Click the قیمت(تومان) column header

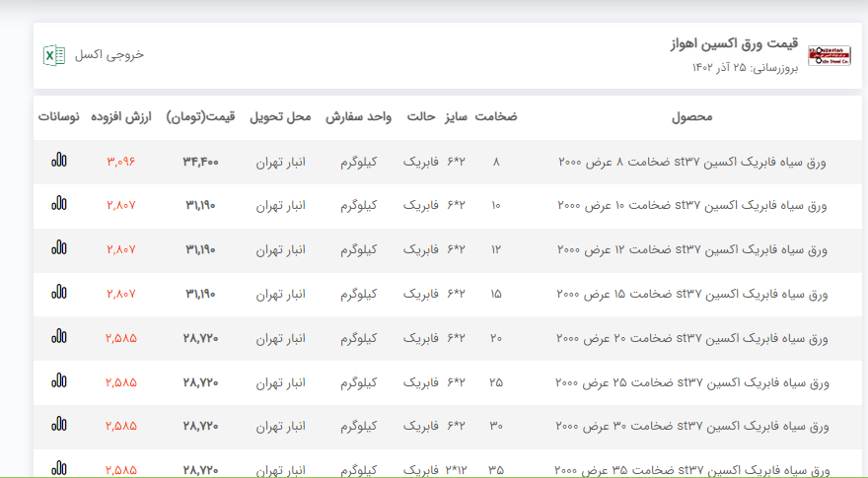coord(201,117)
